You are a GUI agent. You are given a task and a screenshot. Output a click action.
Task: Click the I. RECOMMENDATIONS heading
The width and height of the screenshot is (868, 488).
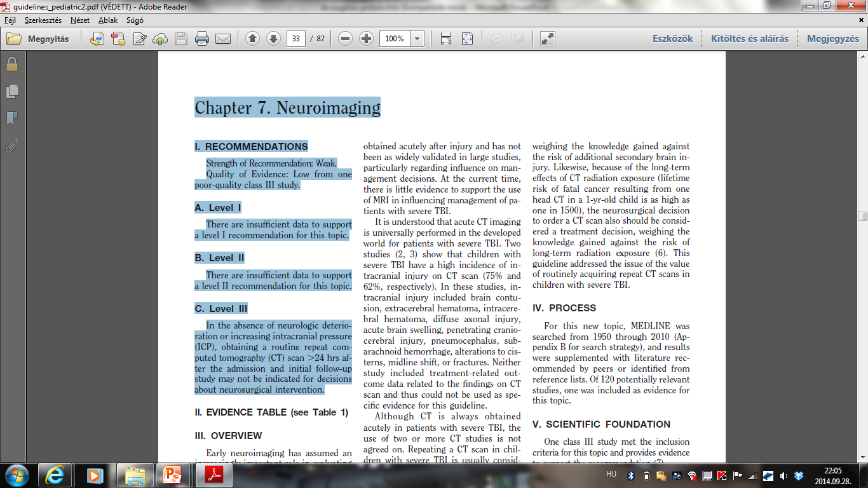coord(251,147)
